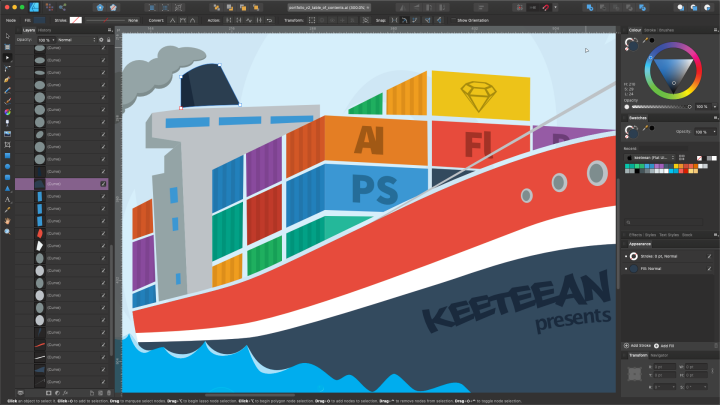720x405 pixels.
Task: Select the Triangle shape tool
Action: (x=7, y=188)
